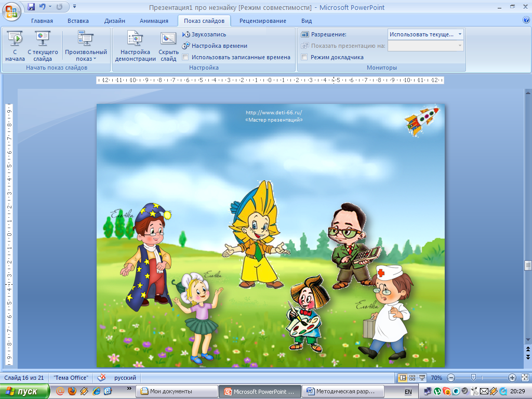Go to previous slide with double-up arrow

(x=528, y=349)
